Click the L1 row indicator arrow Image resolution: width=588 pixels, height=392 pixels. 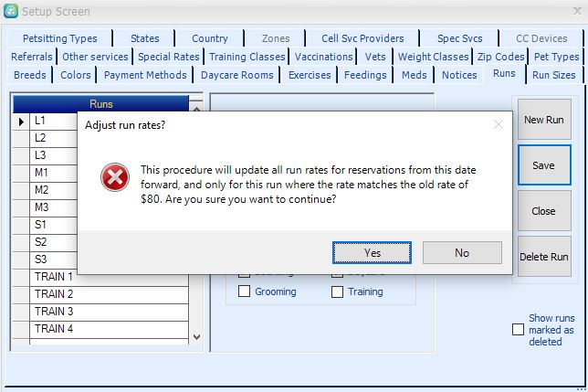click(x=21, y=121)
